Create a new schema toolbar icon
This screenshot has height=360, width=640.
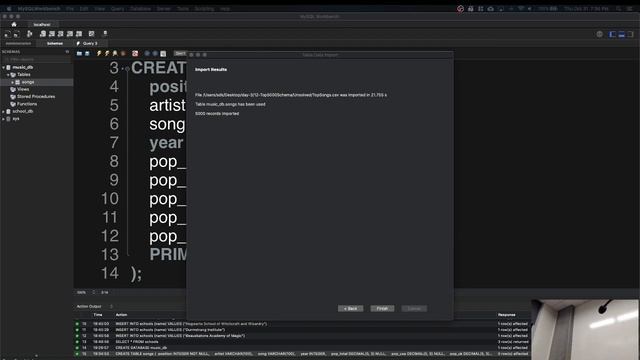[x=42, y=34]
